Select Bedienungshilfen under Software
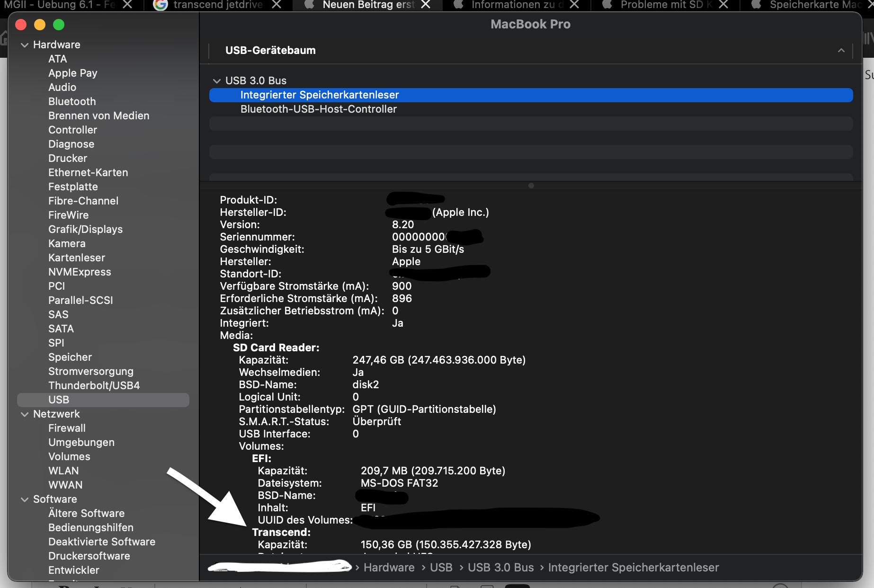Viewport: 874px width, 588px height. click(91, 528)
